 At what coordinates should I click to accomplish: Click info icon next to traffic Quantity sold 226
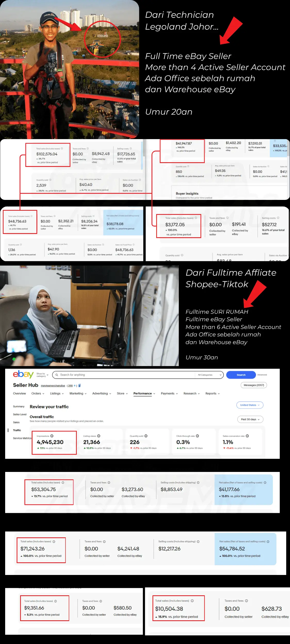tap(146, 436)
